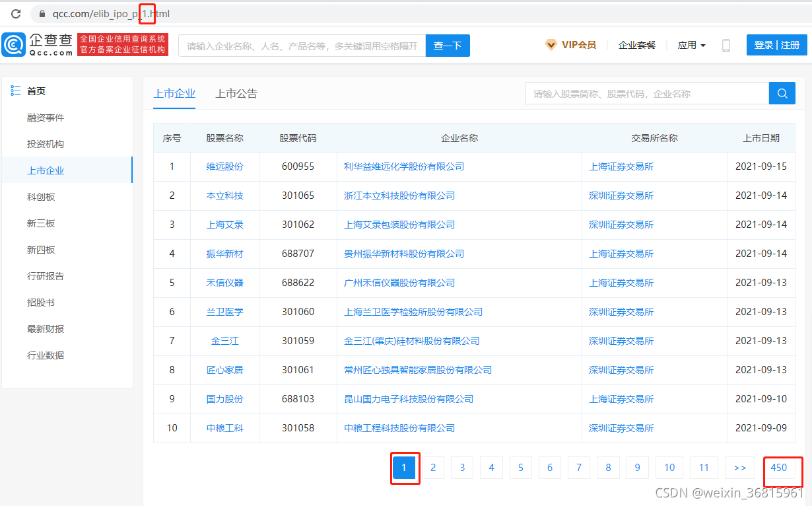Screen dimensions: 812x506
Task: Focus the main company name search box
Action: [x=302, y=46]
